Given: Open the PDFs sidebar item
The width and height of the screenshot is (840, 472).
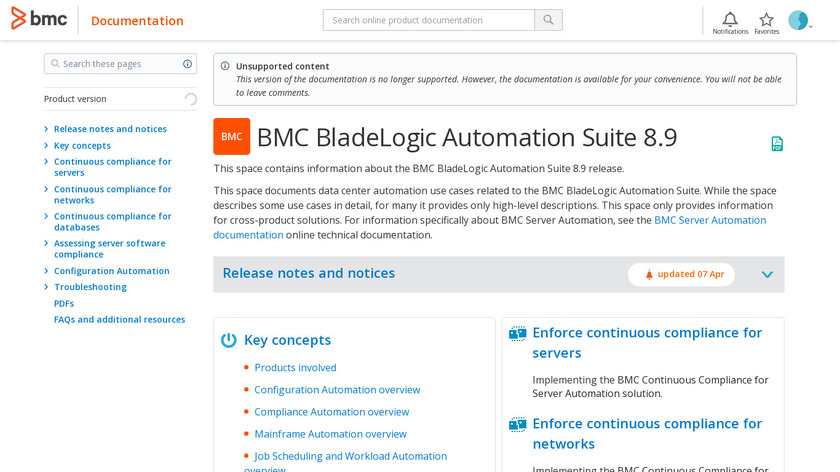Looking at the screenshot, I should tap(64, 303).
